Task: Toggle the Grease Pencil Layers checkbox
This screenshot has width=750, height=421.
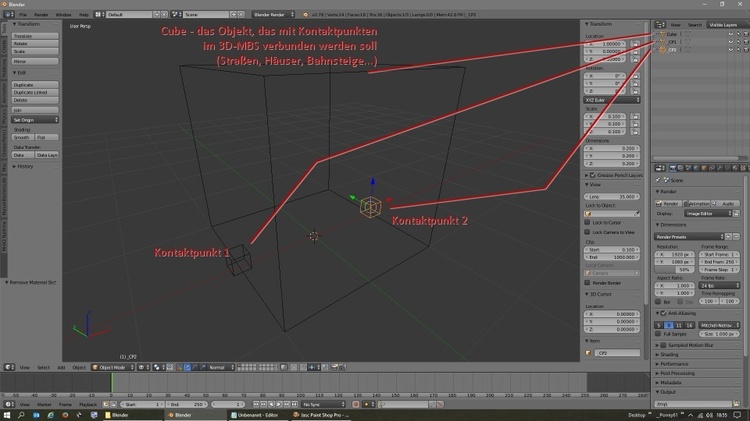Action: 593,175
